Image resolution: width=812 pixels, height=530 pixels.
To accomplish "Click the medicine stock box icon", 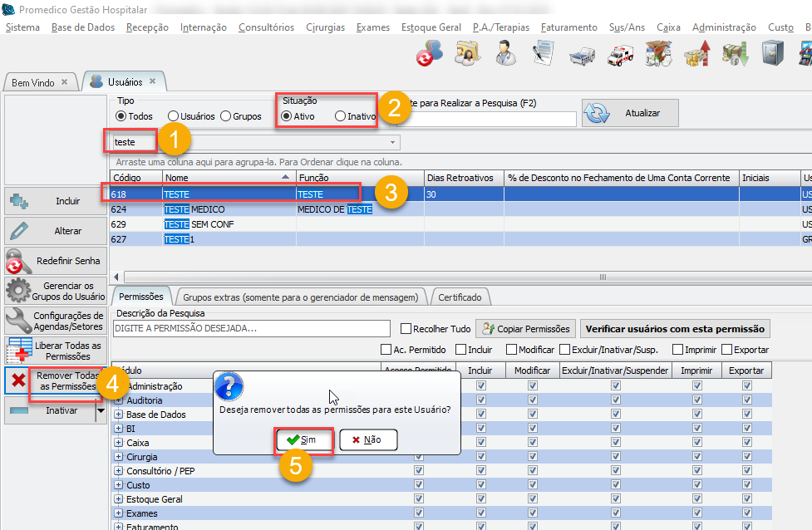I will tap(657, 55).
